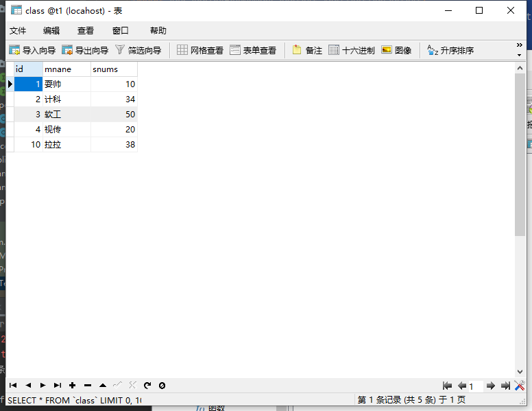Open the 查看 menu
532x411 pixels.
[x=86, y=31]
